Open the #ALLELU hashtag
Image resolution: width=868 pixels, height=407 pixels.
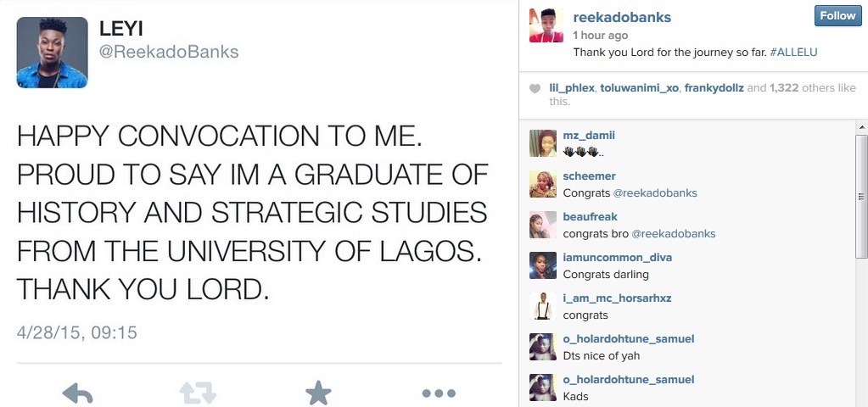(792, 53)
